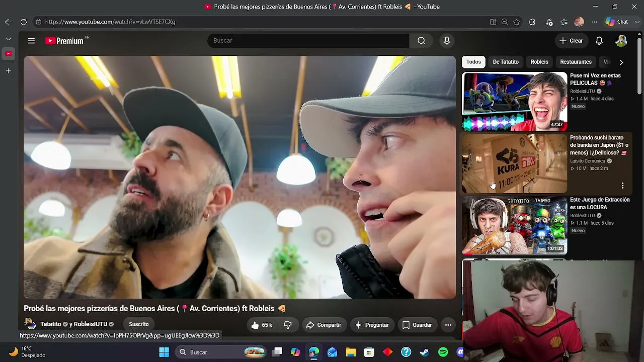Screen dimensions: 644x362
Task: Save the video with Guardar
Action: (x=417, y=325)
